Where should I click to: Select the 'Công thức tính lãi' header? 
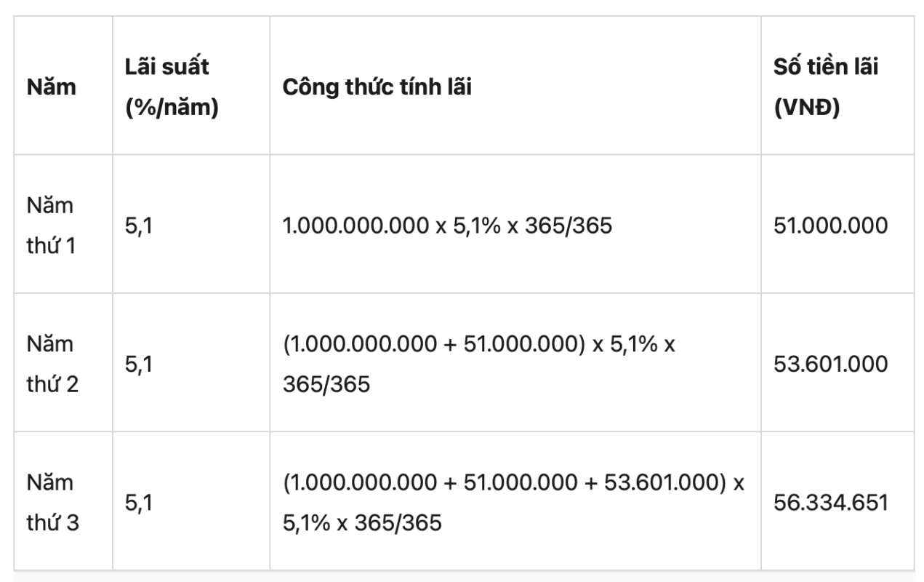click(377, 87)
